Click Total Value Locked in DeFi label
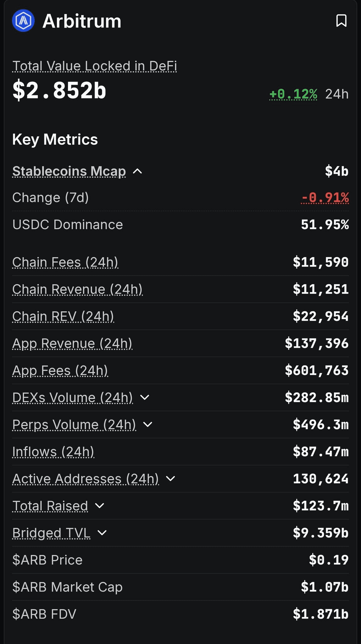The height and width of the screenshot is (644, 361). (x=94, y=66)
